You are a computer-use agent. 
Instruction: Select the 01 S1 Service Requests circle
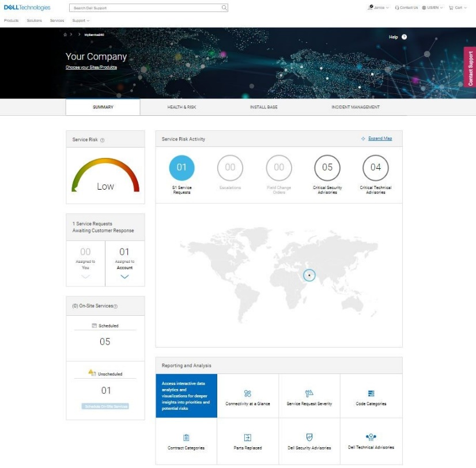tap(182, 168)
